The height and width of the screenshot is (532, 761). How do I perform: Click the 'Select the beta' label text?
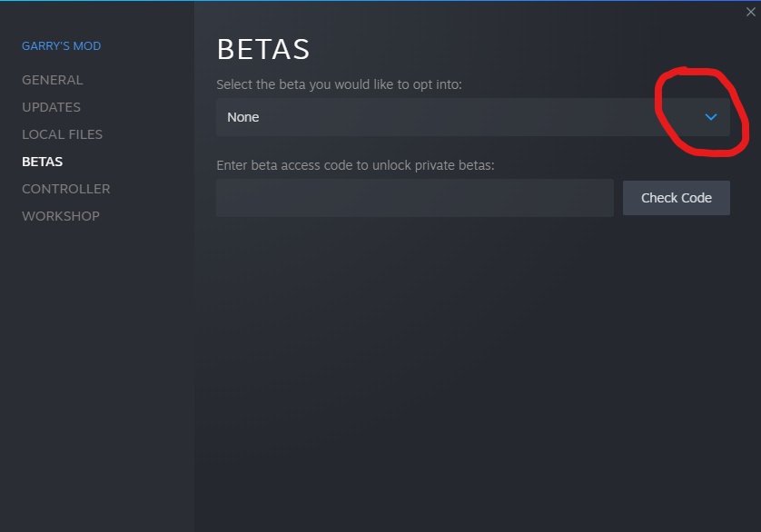click(339, 84)
